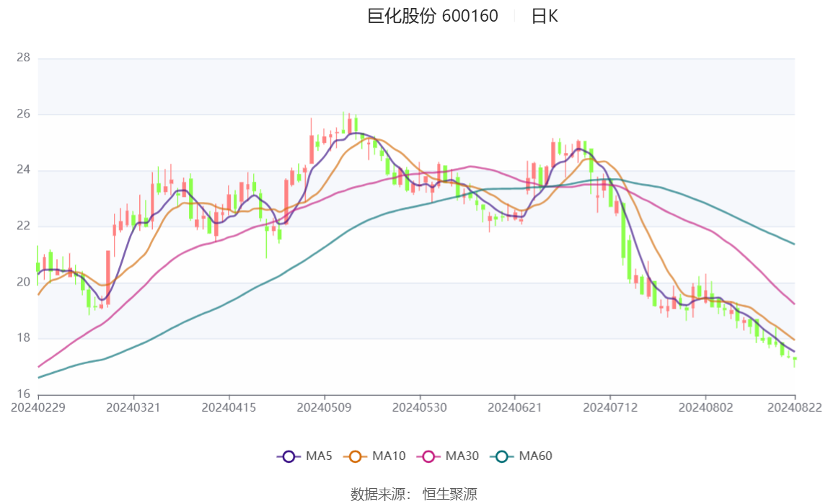
Task: Click the x-axis date 20240822
Action: (794, 408)
